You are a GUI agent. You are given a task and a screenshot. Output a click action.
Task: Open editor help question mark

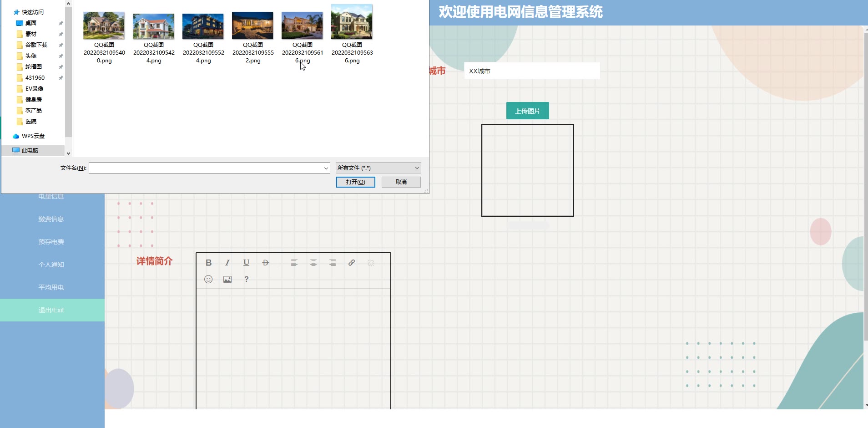point(247,279)
